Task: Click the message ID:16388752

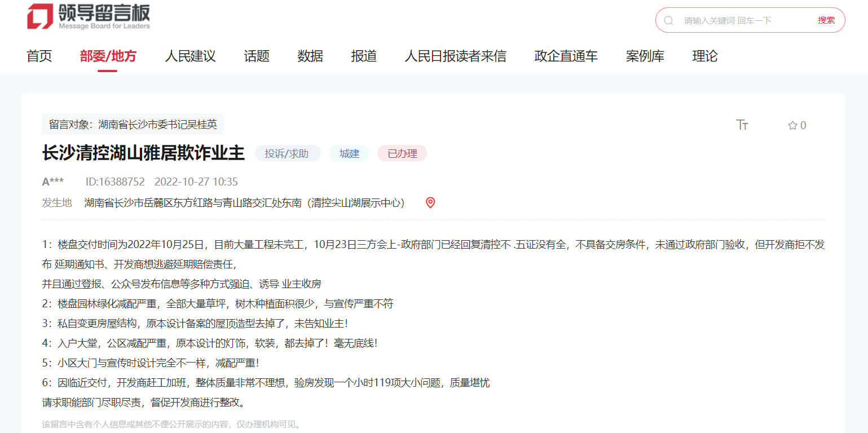Action: [x=115, y=182]
